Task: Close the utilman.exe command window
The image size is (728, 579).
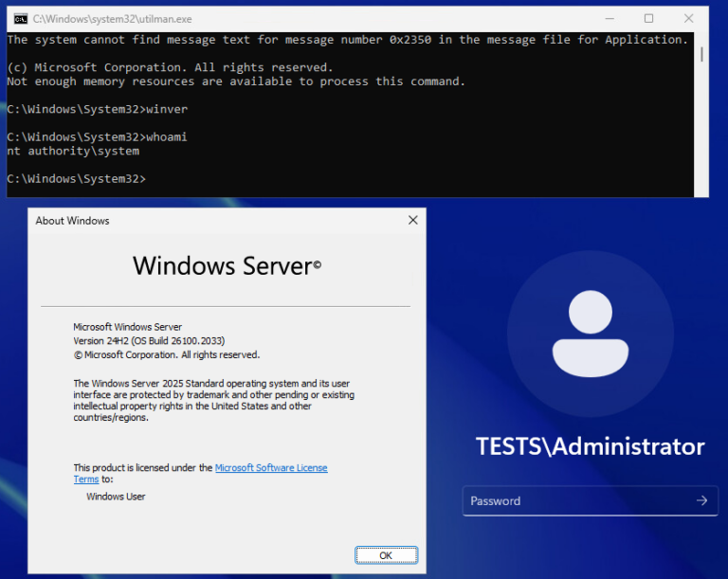Action: (689, 18)
